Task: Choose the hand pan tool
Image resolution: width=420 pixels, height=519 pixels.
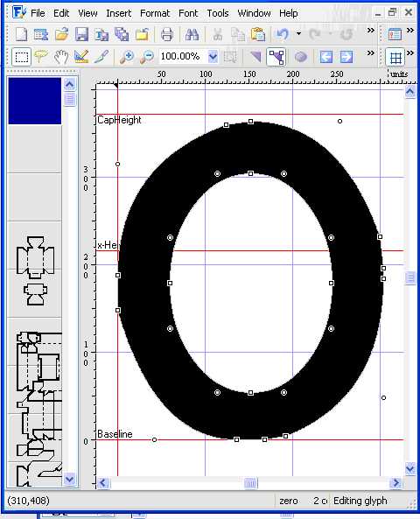Action: [x=61, y=57]
